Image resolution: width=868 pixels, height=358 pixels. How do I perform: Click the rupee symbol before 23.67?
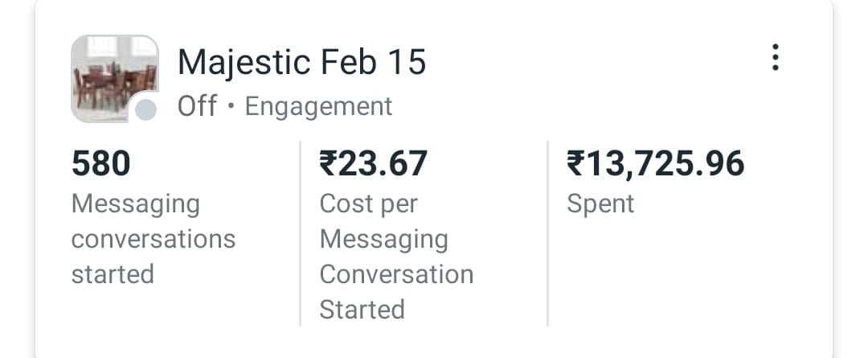(x=328, y=164)
